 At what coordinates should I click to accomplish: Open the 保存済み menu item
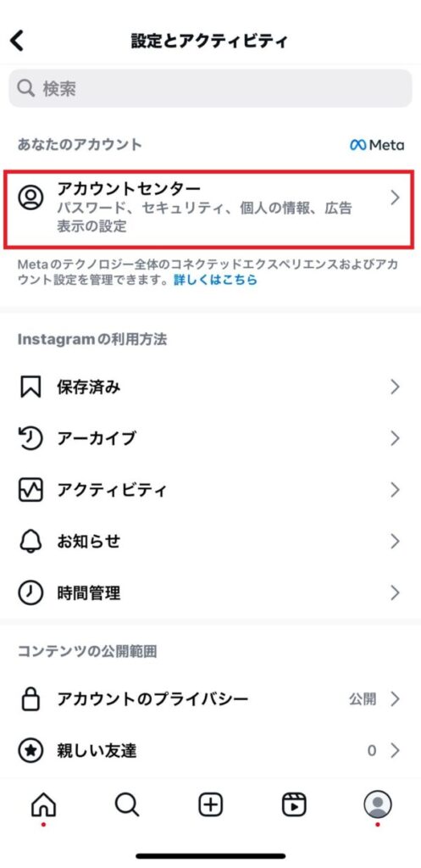coord(210,387)
